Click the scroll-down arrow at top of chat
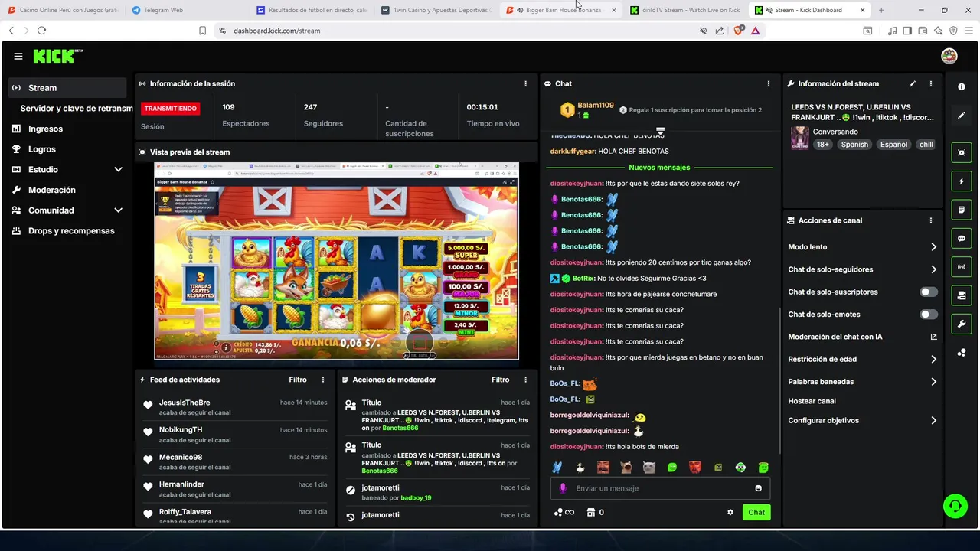Screen dimensions: 980x551 [x=660, y=132]
